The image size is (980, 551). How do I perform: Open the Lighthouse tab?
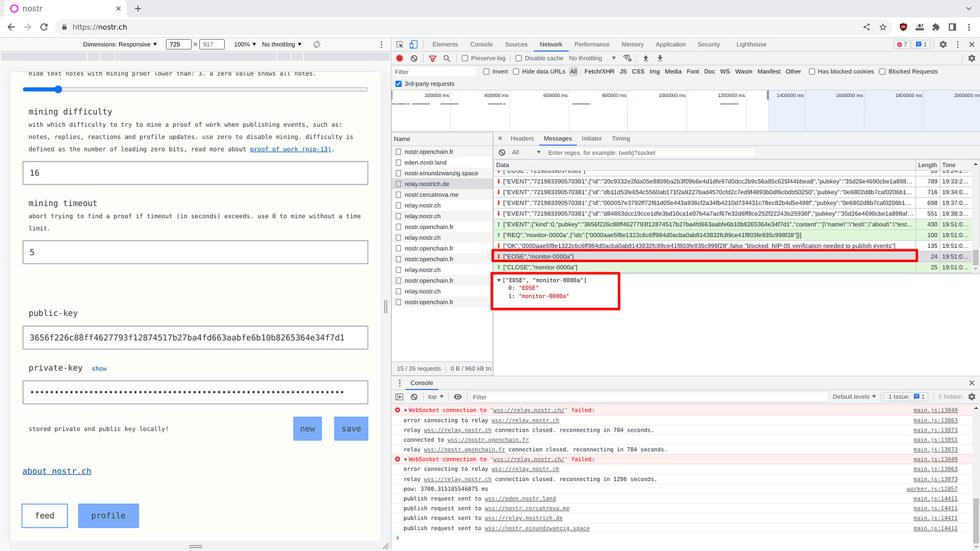coord(751,44)
